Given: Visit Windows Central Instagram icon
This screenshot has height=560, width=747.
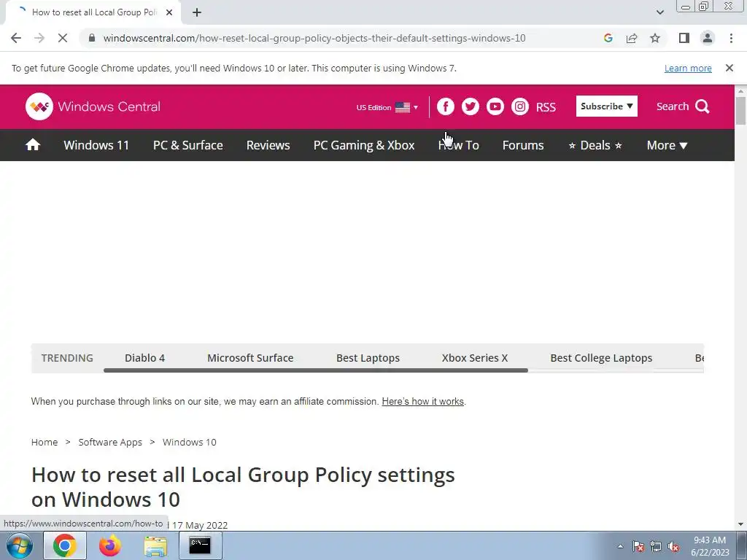Looking at the screenshot, I should [x=519, y=106].
